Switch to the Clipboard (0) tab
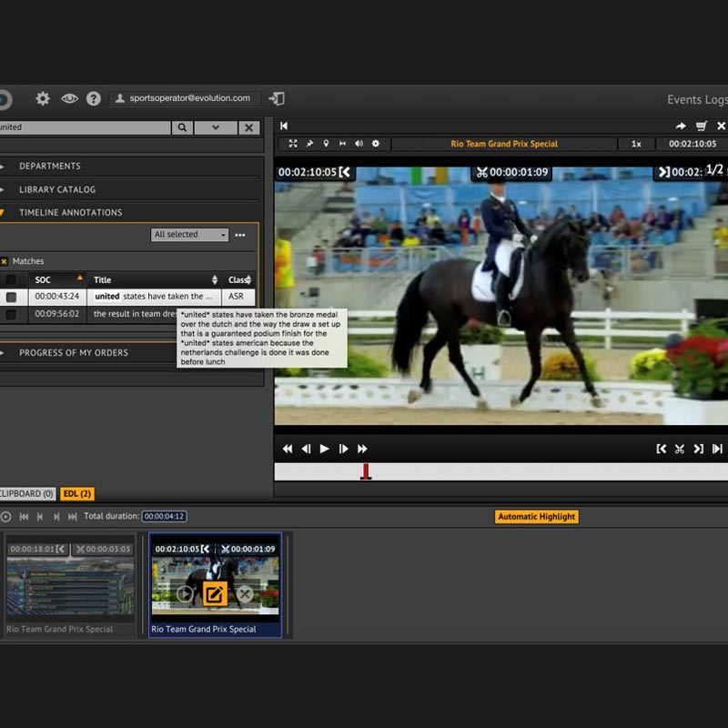This screenshot has height=728, width=728. [x=25, y=493]
